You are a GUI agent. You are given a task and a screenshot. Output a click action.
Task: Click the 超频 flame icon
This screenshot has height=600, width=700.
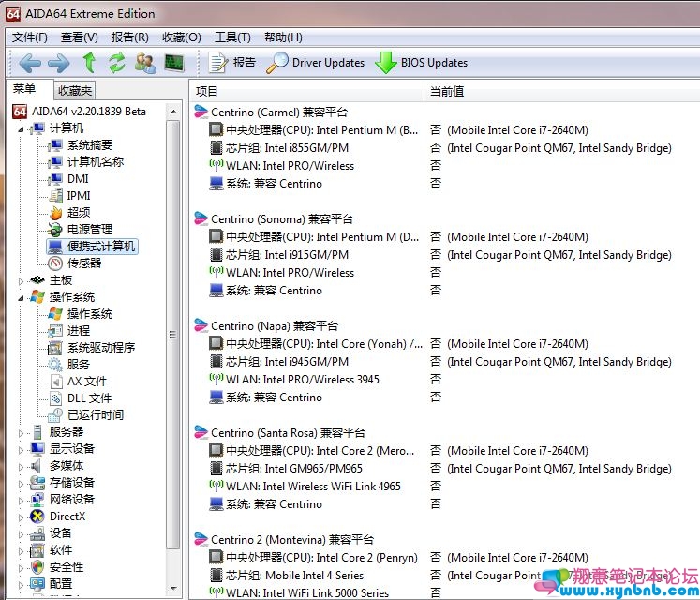pos(55,213)
